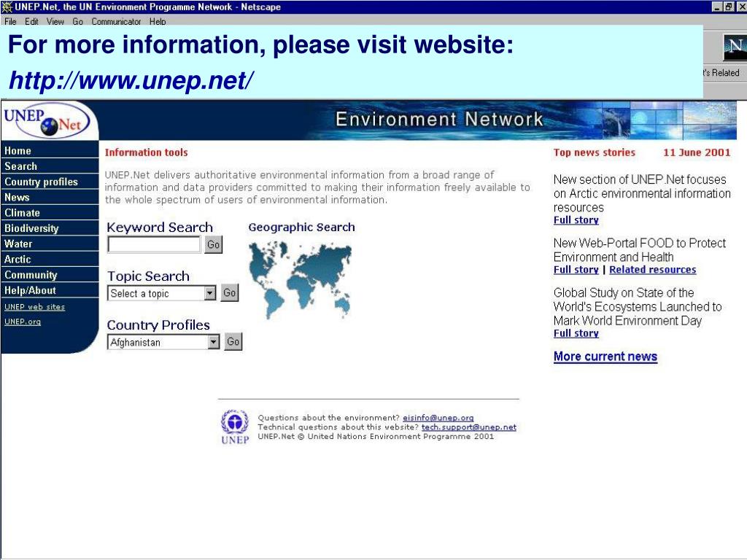Expand the Afghanistan country dropdown
Image resolution: width=747 pixels, height=560 pixels.
(214, 342)
